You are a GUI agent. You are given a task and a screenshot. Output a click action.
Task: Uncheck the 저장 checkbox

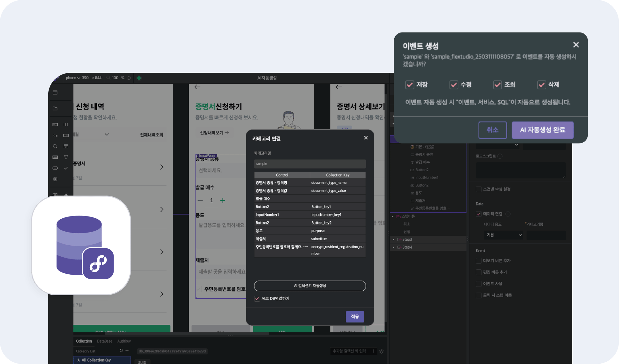click(409, 85)
